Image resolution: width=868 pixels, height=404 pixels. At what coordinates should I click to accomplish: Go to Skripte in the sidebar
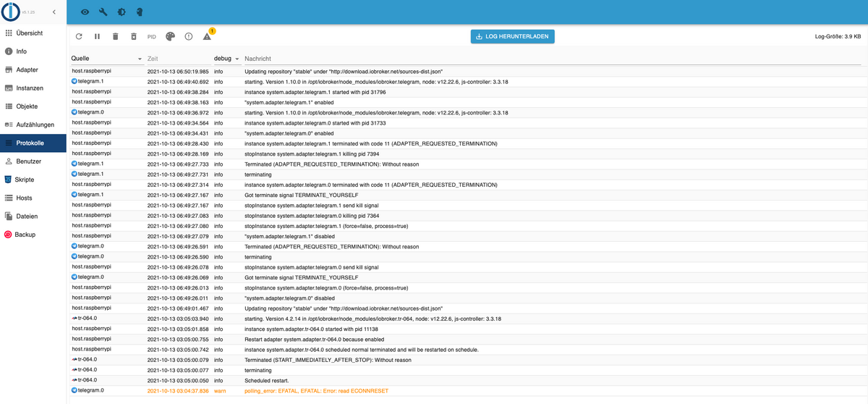pyautogui.click(x=33, y=180)
